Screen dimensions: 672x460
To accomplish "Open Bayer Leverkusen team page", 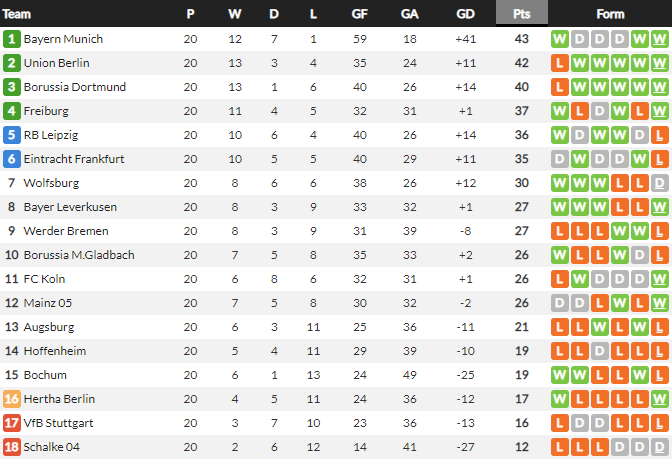I will tap(70, 207).
